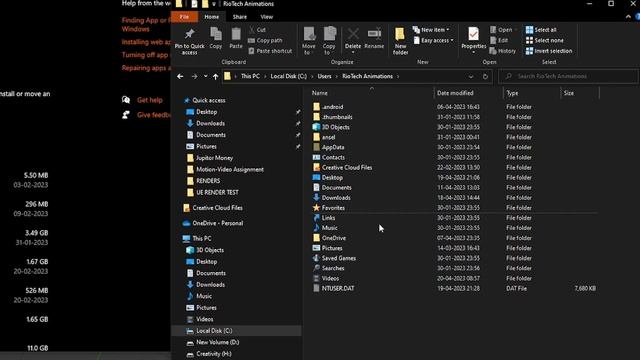Go forward using the forward arrow
This screenshot has width=640, height=360.
pyautogui.click(x=194, y=76)
